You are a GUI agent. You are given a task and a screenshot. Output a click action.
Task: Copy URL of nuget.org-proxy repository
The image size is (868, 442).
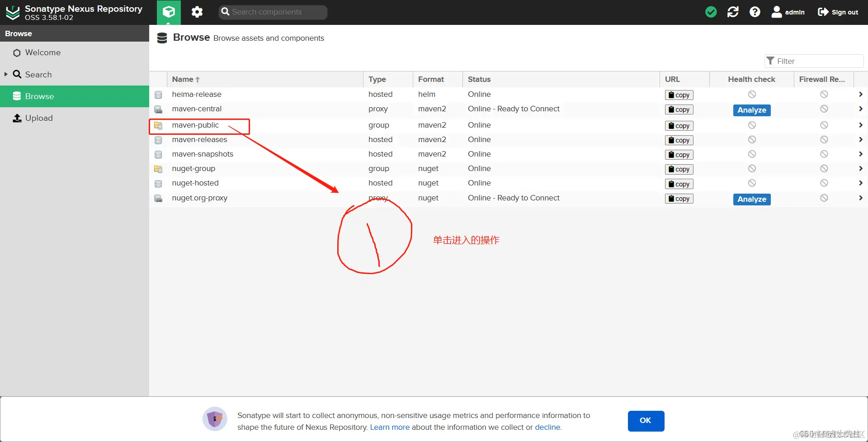(679, 199)
